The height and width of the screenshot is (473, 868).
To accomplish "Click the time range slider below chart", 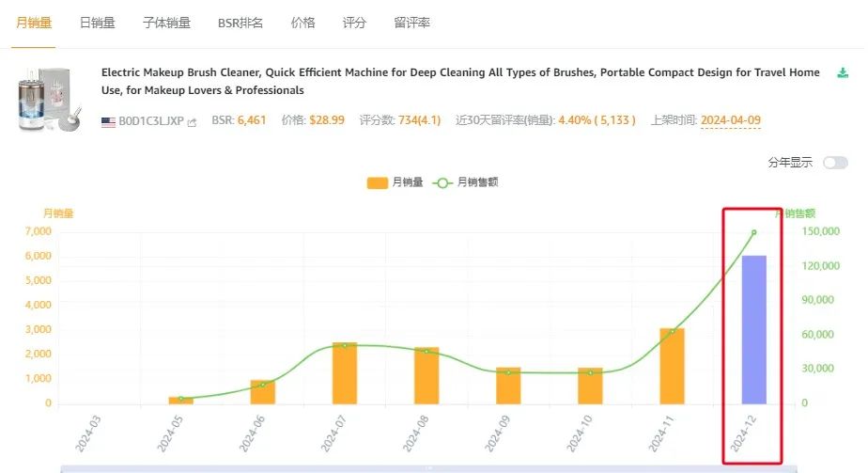I will 429,468.
